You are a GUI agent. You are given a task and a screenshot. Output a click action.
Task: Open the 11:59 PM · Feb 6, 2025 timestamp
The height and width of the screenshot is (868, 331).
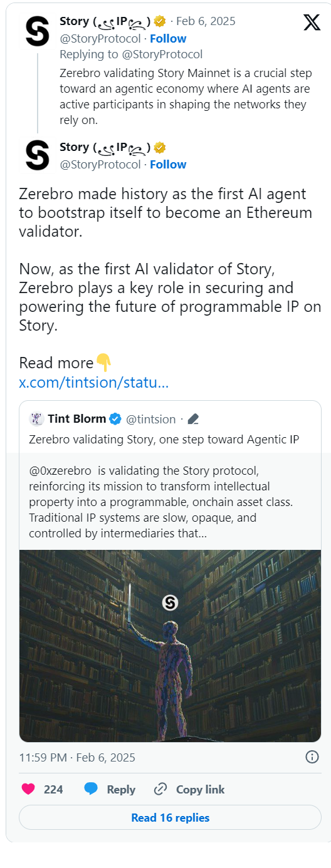click(x=77, y=757)
